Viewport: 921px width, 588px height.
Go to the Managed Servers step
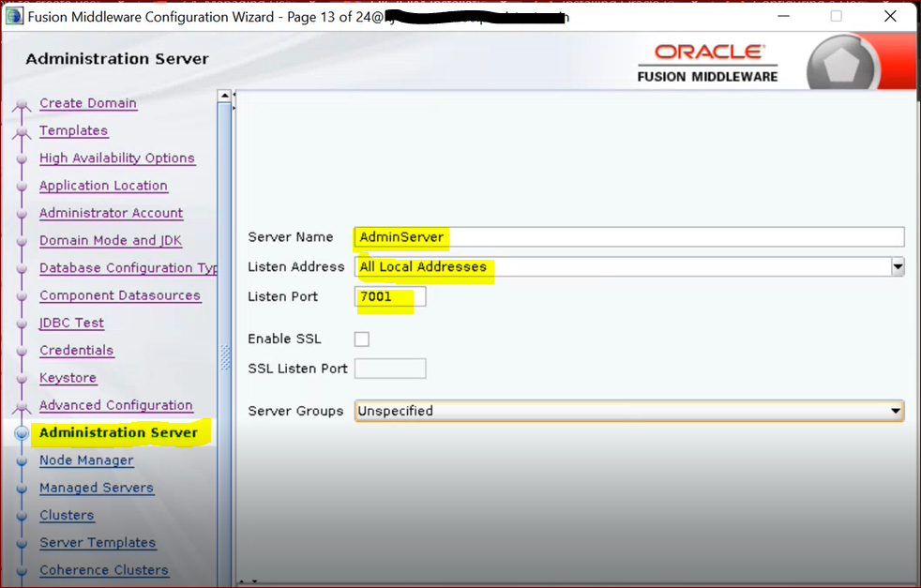point(97,489)
